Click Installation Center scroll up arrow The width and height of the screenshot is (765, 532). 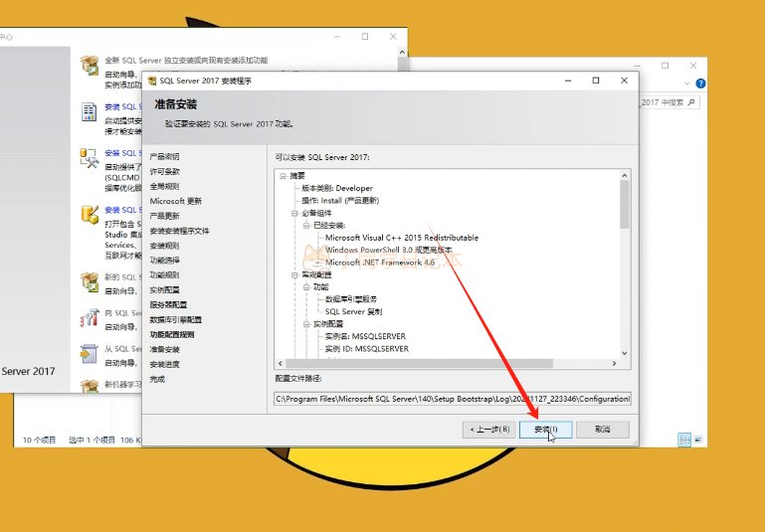403,52
